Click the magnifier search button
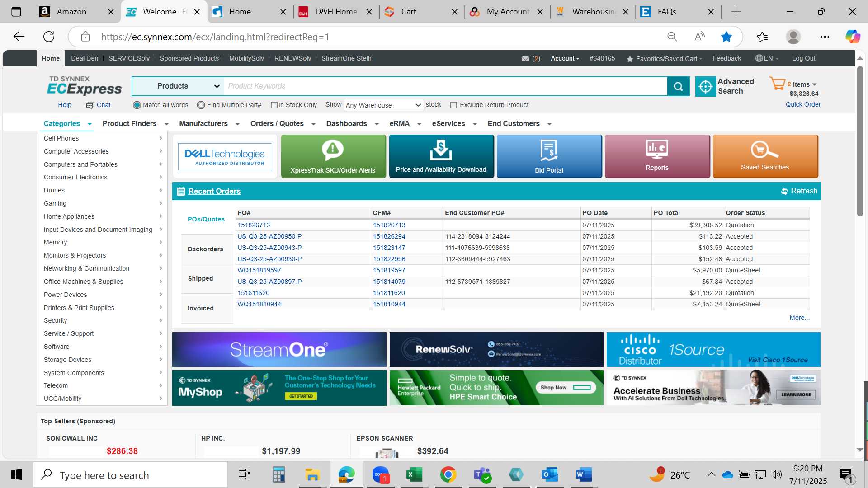This screenshot has width=868, height=488. point(678,86)
